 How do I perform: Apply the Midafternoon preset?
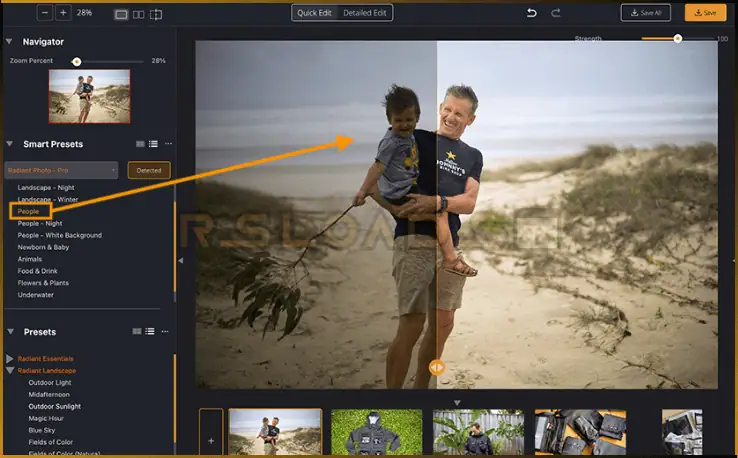(49, 394)
